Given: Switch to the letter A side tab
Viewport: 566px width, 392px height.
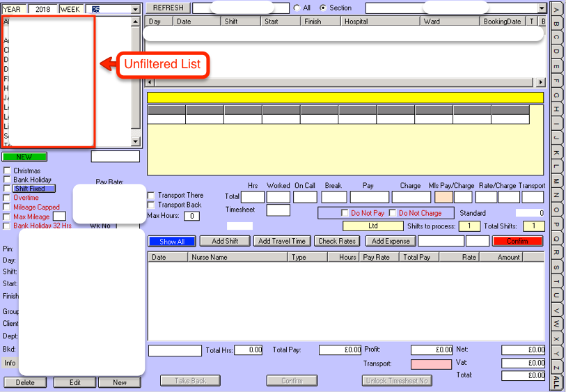Looking at the screenshot, I should pyautogui.click(x=557, y=8).
